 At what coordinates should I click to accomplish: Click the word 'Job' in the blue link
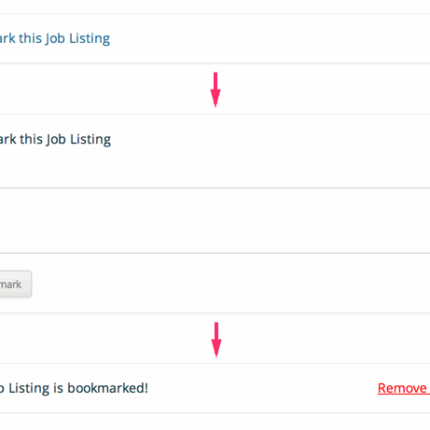pyautogui.click(x=55, y=39)
